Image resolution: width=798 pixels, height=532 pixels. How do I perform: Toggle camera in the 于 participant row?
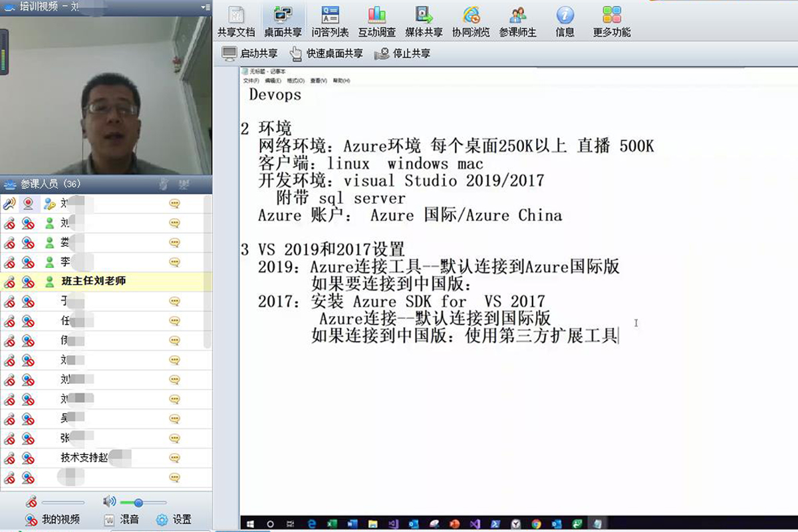tap(28, 301)
